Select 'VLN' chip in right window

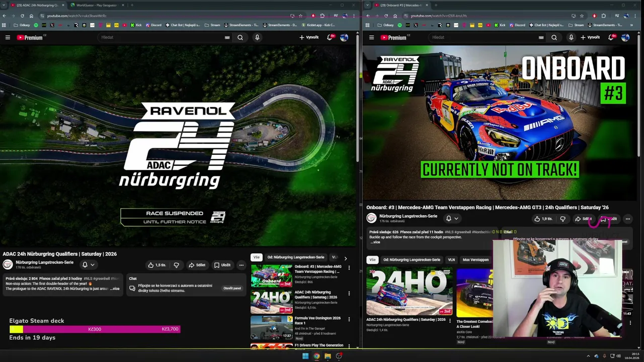(x=451, y=260)
